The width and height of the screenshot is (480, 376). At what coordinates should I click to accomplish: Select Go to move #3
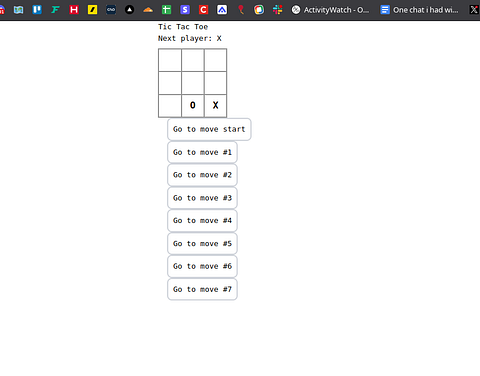click(x=202, y=198)
